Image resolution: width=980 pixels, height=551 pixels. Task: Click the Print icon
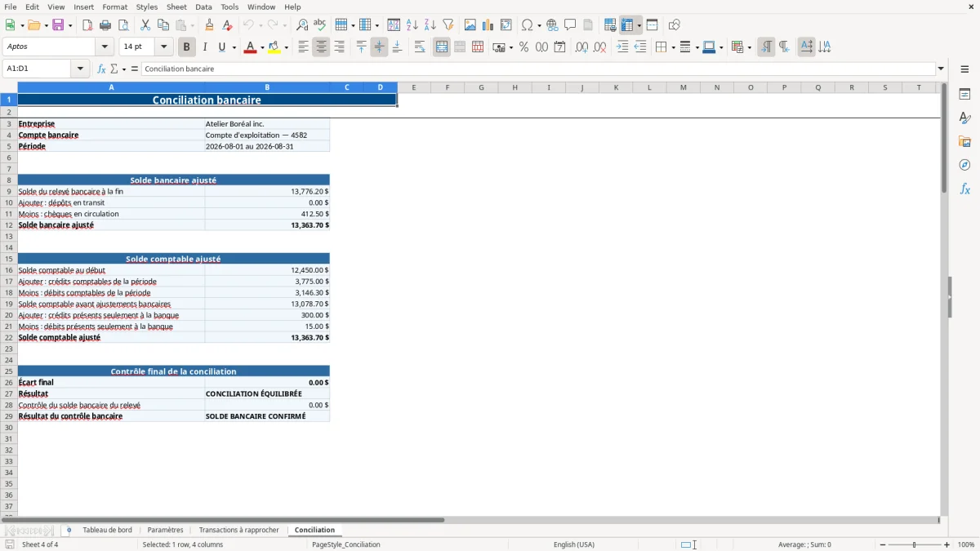[105, 25]
